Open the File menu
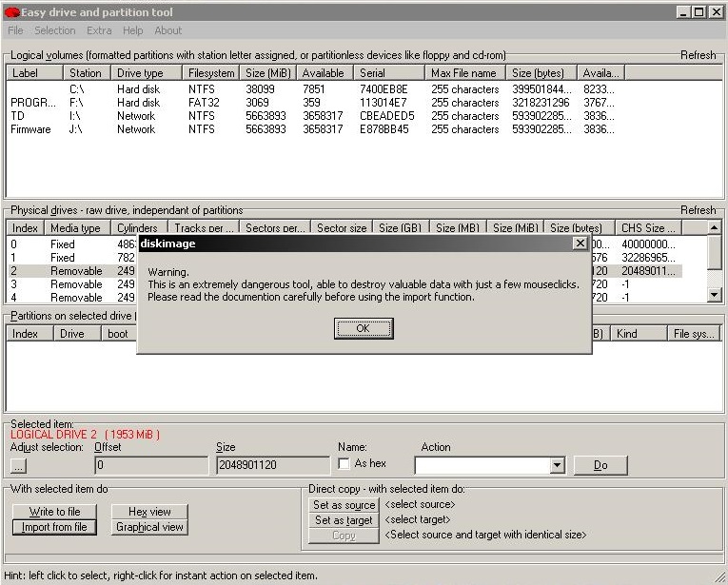Screen dimensions: 728x585 click(15, 30)
